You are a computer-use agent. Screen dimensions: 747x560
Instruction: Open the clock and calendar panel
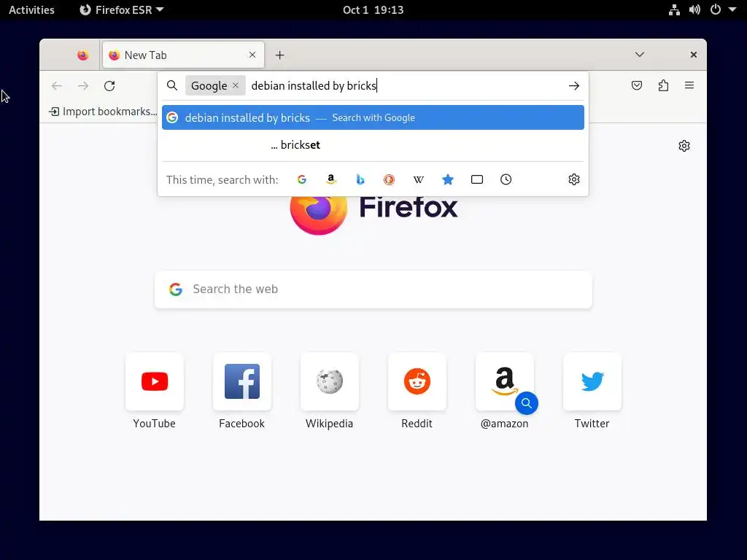click(373, 10)
